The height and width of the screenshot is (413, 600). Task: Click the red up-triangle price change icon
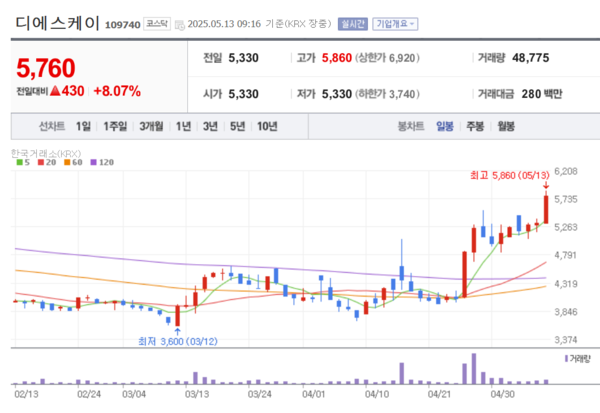click(55, 91)
